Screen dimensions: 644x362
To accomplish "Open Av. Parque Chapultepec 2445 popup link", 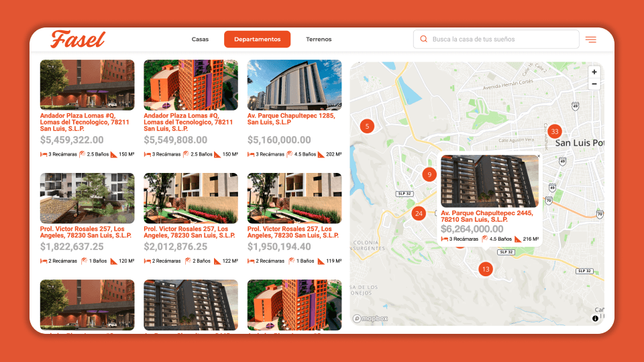I will point(487,217).
